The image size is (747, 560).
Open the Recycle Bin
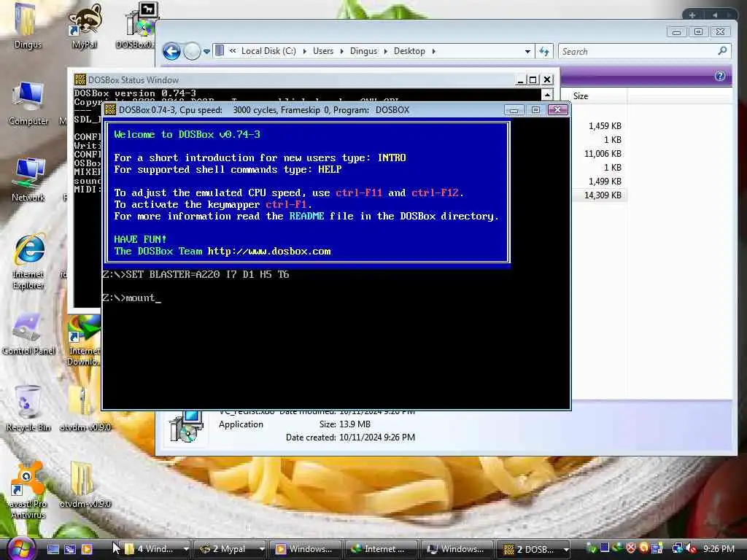coord(28,408)
